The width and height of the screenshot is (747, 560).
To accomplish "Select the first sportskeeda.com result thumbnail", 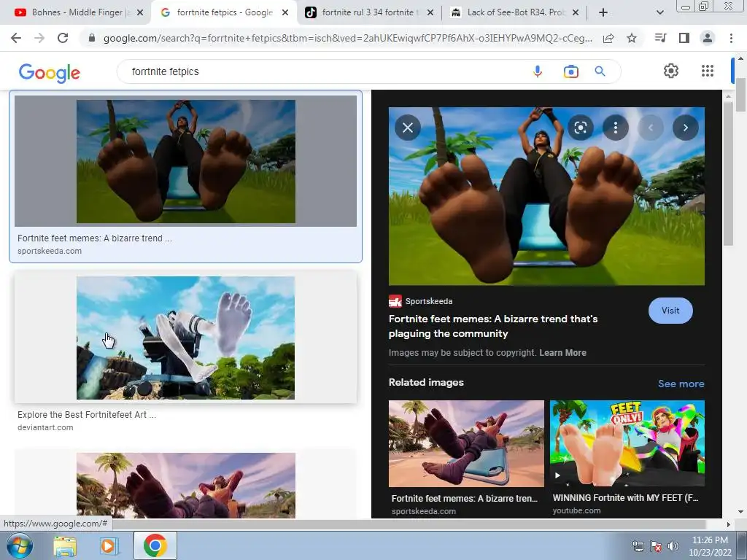I will pyautogui.click(x=185, y=161).
